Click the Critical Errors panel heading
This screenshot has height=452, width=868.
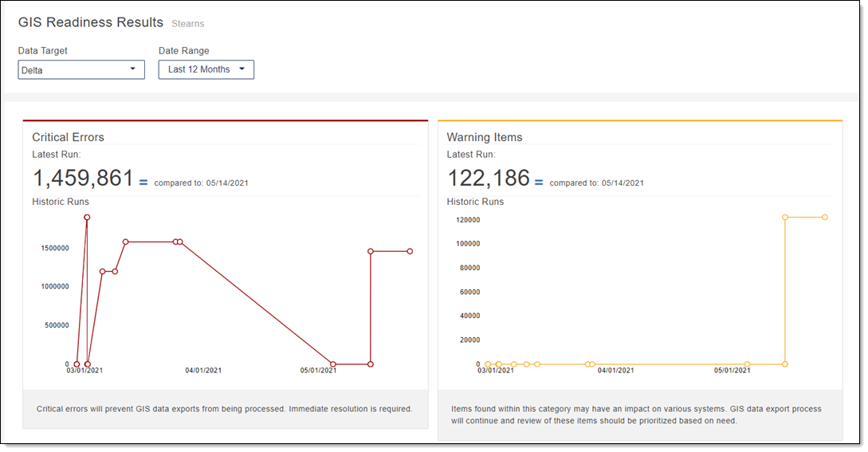68,137
